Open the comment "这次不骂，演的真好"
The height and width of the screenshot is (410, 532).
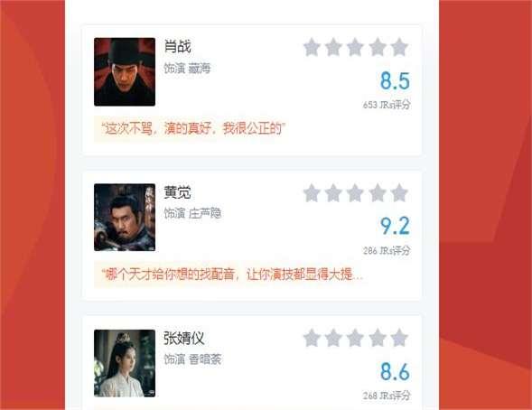click(193, 129)
